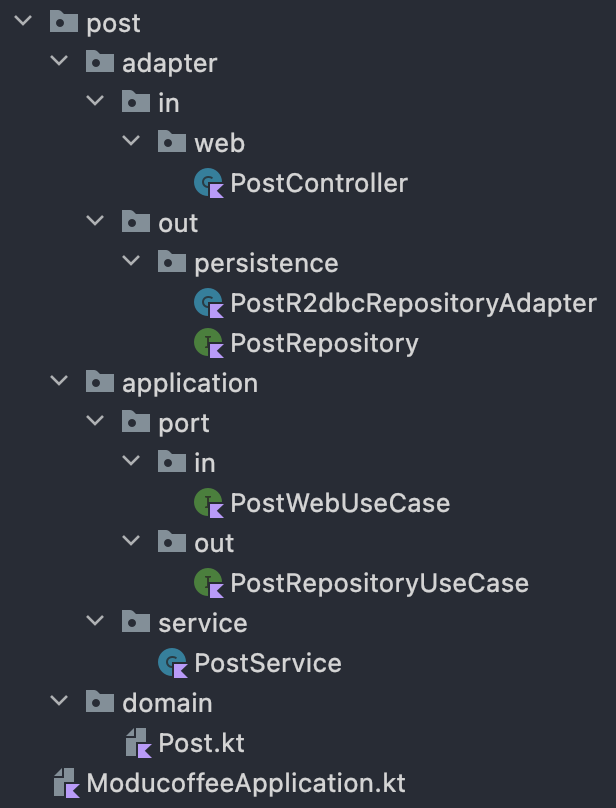Collapse the service folder
The width and height of the screenshot is (616, 808).
click(x=95, y=623)
